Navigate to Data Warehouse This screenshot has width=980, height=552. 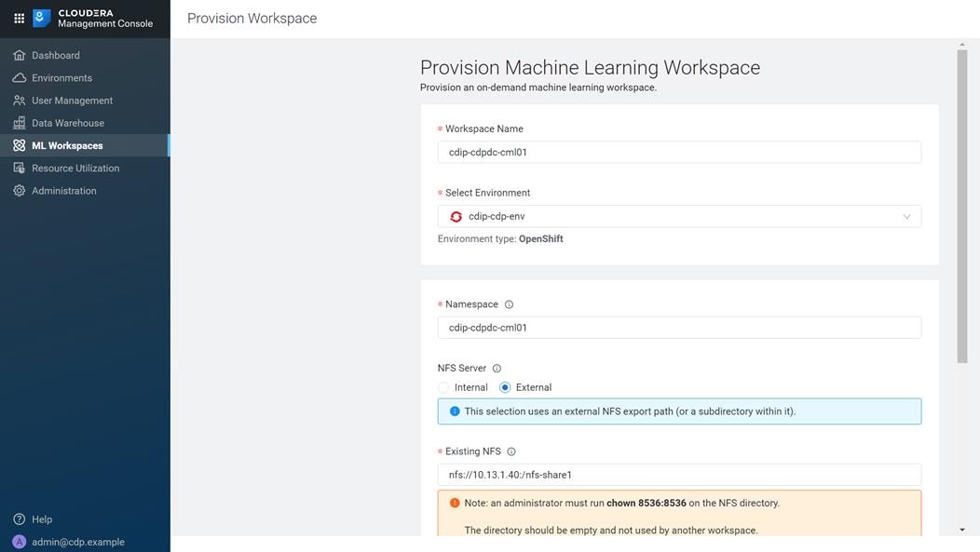[x=85, y=122]
